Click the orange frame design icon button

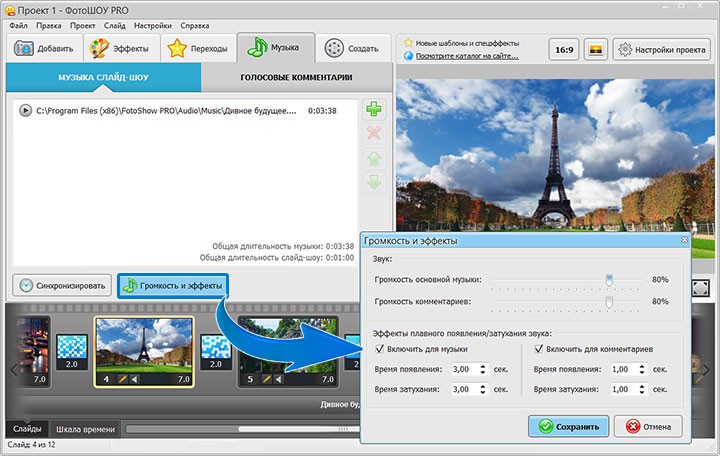point(596,50)
